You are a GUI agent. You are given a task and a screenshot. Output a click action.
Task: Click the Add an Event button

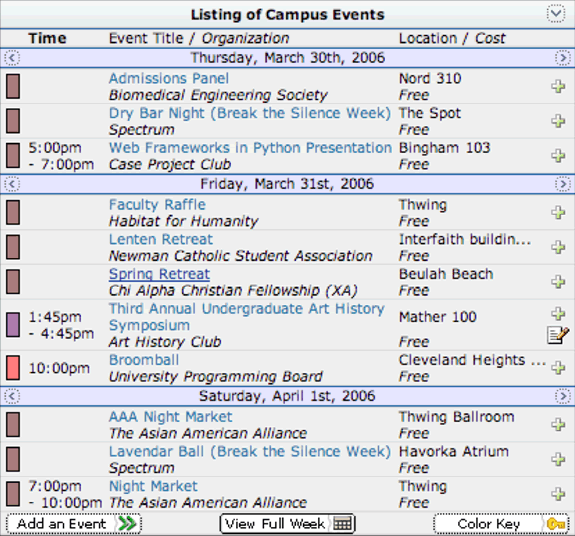74,524
